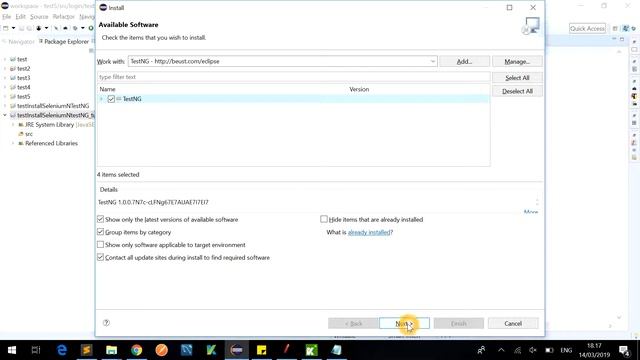Image resolution: width=640 pixels, height=360 pixels.
Task: Uncheck the TestNG item checkbox
Action: [x=111, y=99]
